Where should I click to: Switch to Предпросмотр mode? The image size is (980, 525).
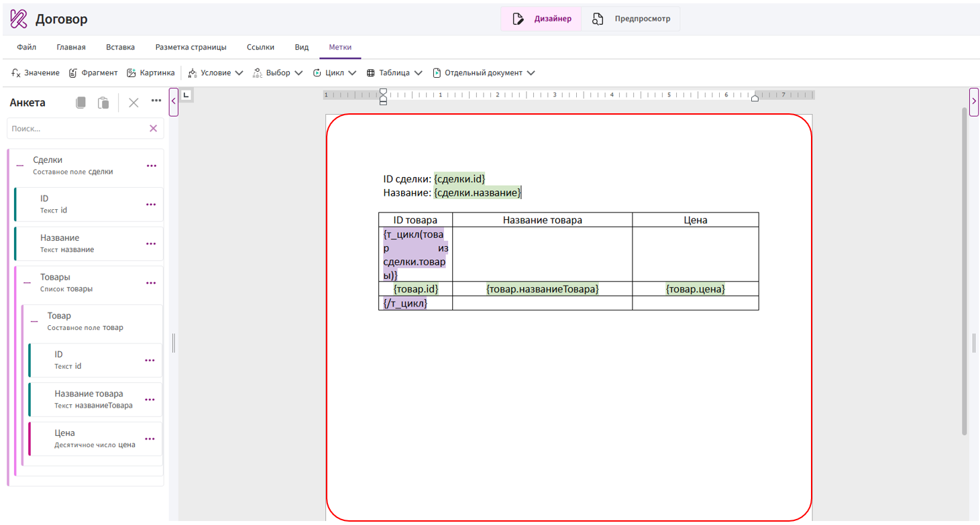pos(631,19)
